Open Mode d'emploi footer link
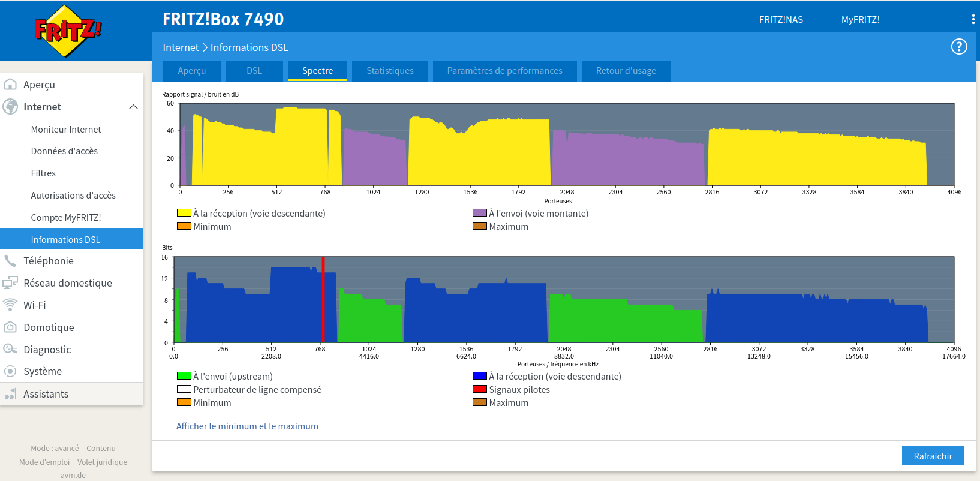This screenshot has width=980, height=481. click(x=44, y=462)
